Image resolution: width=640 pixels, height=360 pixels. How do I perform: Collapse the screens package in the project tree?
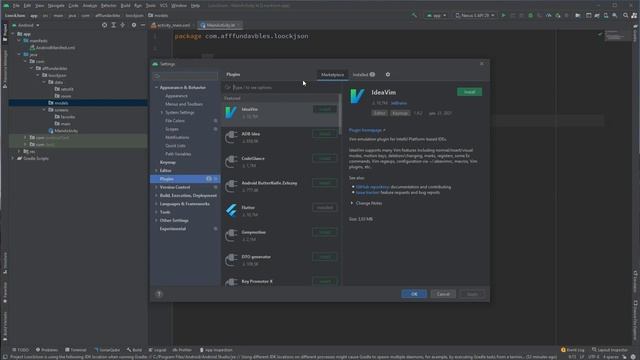pyautogui.click(x=44, y=110)
